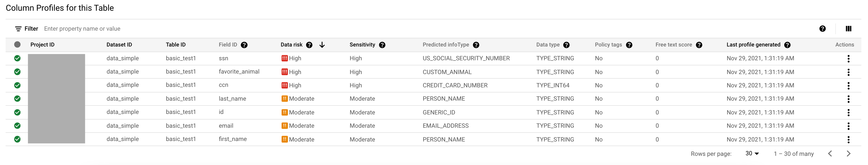Screen dimensions: 868x165
Task: Click the help icon beside Field ID
Action: (x=244, y=45)
